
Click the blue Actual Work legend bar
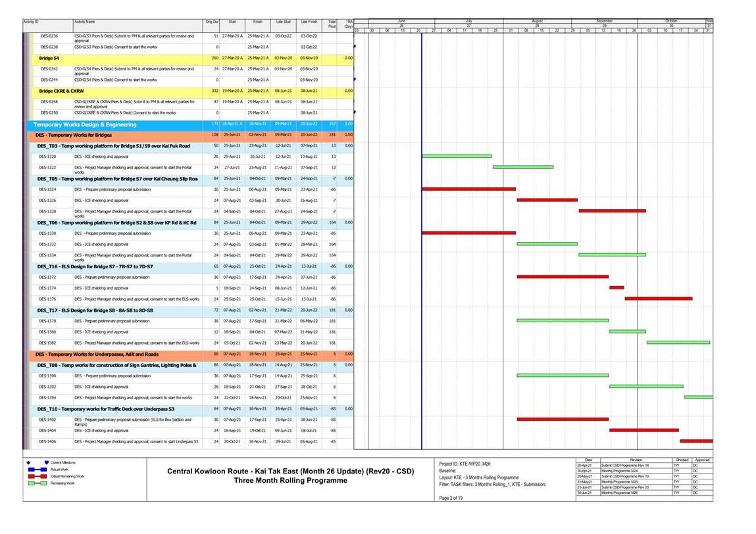[37, 470]
